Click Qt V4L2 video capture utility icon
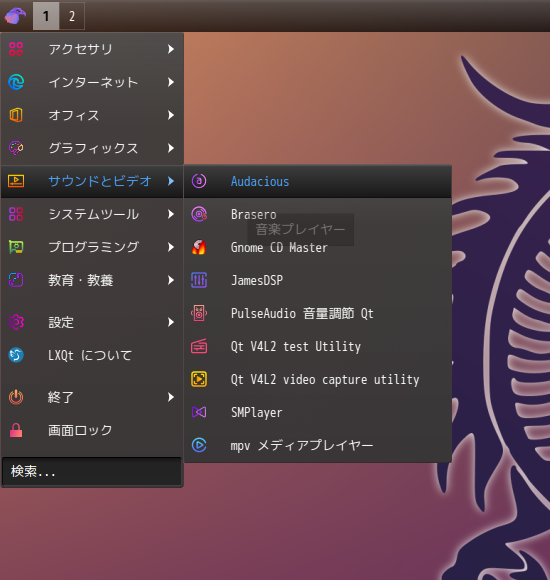This screenshot has width=550, height=580. click(199, 379)
